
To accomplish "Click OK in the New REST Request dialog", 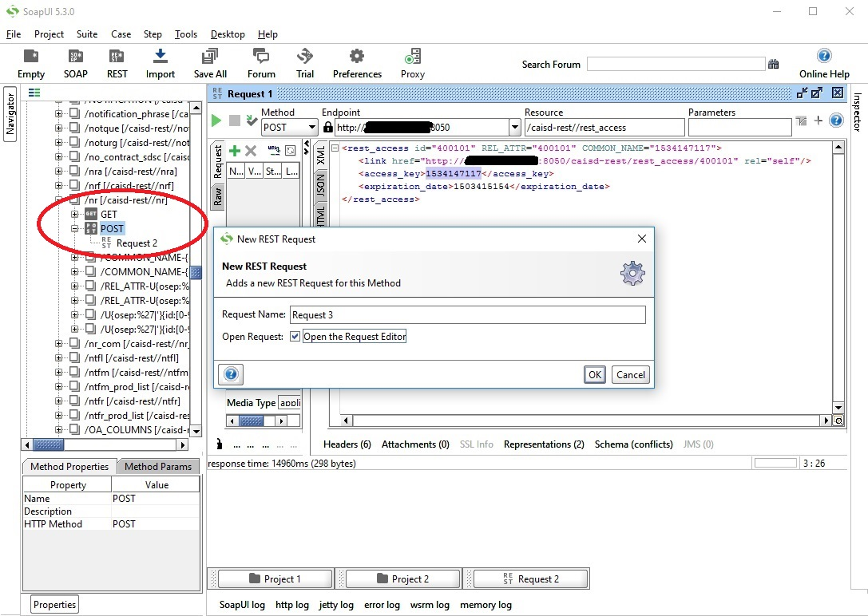I will tap(594, 375).
